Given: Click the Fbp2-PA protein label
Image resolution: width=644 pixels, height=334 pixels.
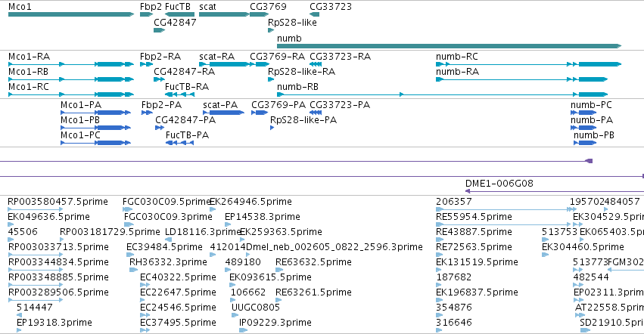Looking at the screenshot, I should pyautogui.click(x=161, y=104).
